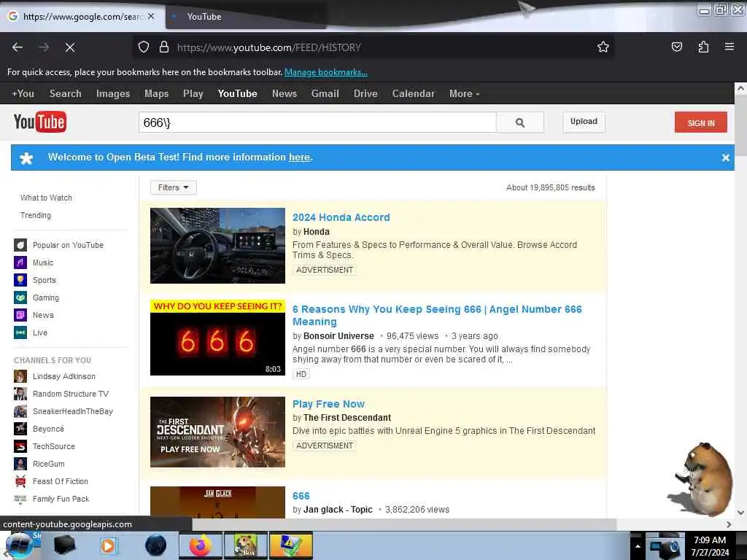Bookmark this page with the star icon

(x=603, y=47)
